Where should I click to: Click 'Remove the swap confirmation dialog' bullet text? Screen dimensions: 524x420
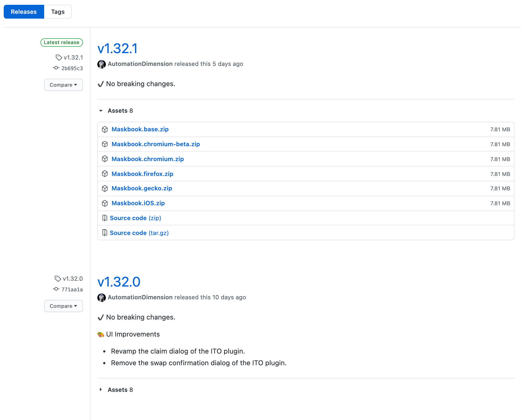pyautogui.click(x=199, y=363)
